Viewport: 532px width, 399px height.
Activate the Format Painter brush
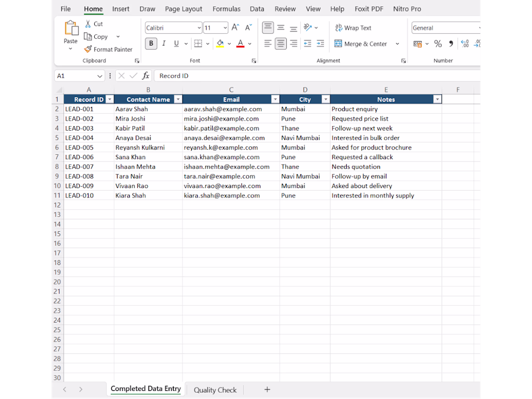pos(88,49)
